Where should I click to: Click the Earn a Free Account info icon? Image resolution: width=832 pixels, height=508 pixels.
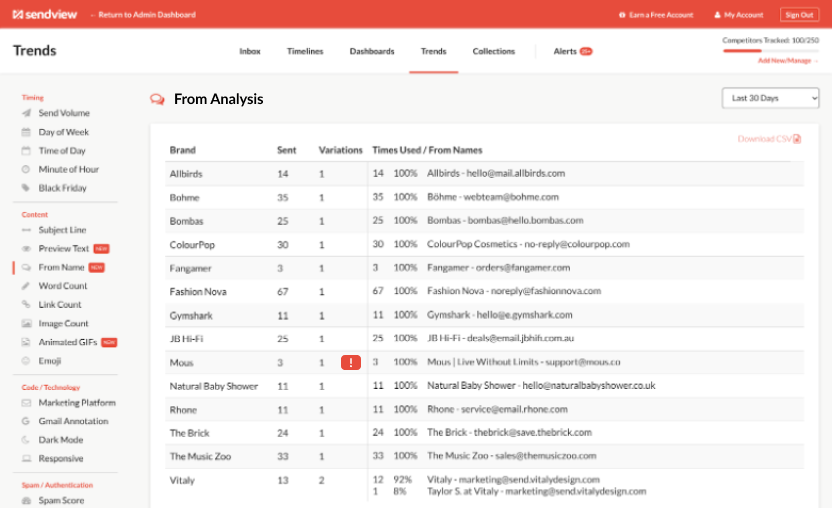[x=622, y=15]
